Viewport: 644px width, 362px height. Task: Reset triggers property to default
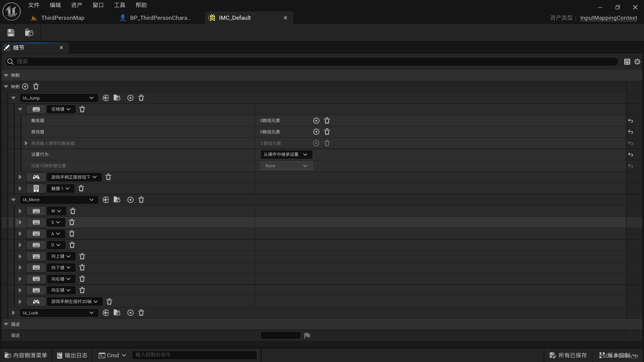click(631, 121)
